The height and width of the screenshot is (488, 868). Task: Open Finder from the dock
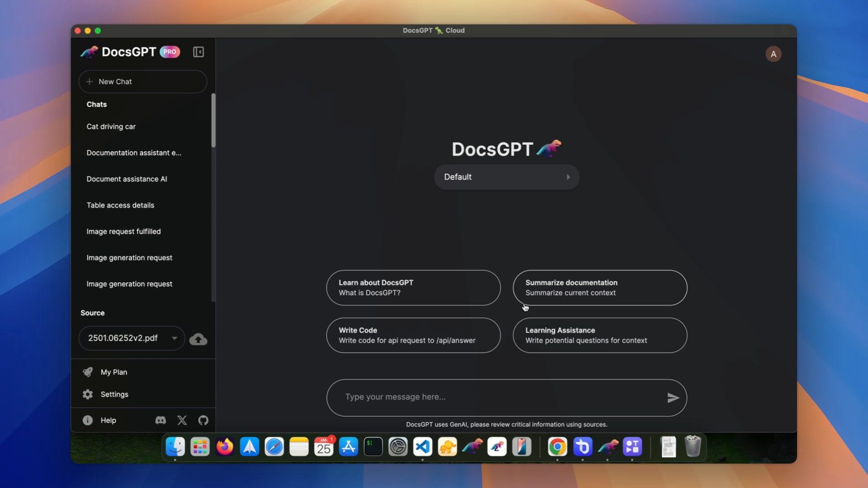[175, 447]
